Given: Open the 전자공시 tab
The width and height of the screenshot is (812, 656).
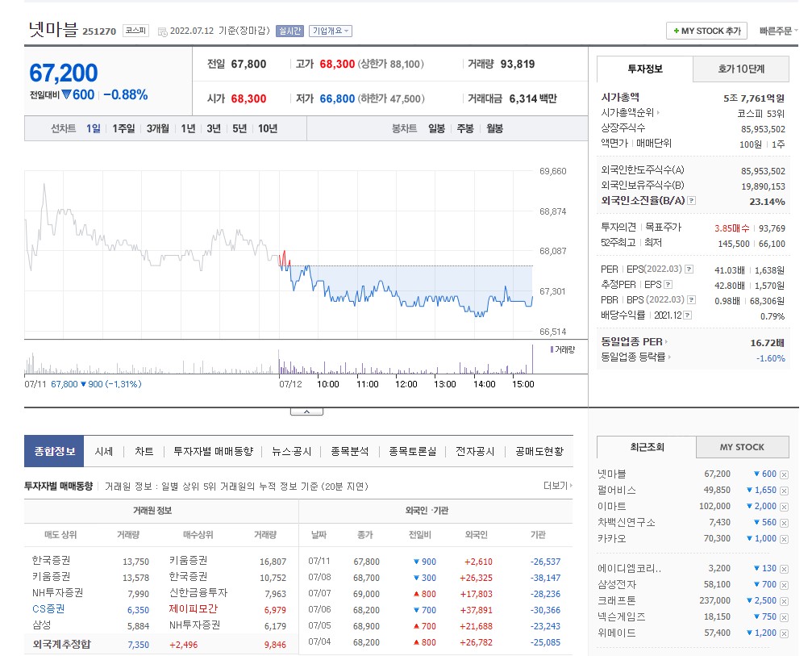Looking at the screenshot, I should tap(475, 451).
